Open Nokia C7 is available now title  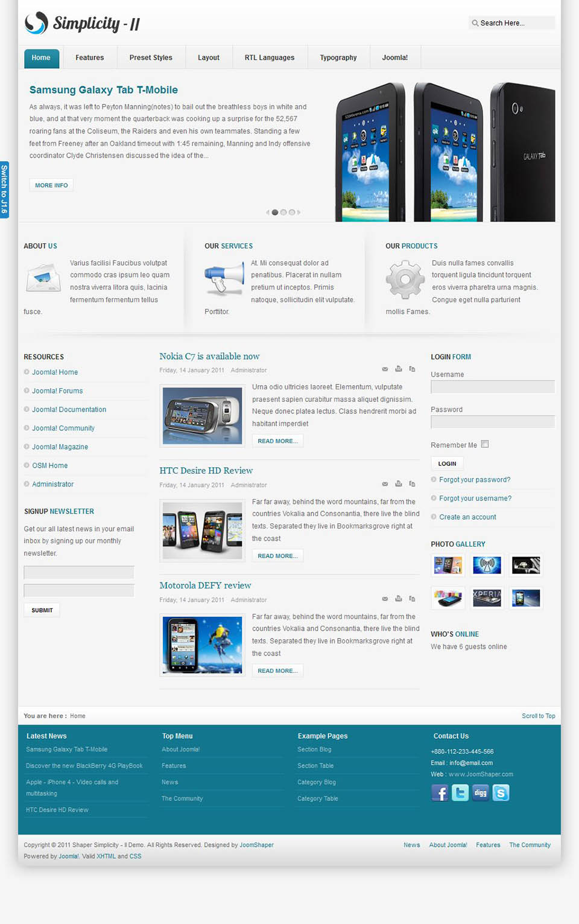point(209,357)
